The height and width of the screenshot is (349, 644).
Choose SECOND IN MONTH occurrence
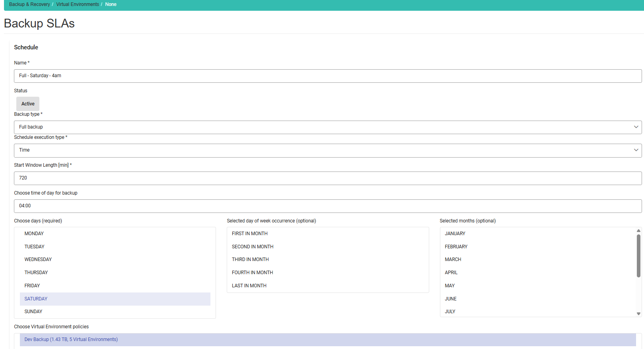click(328, 247)
